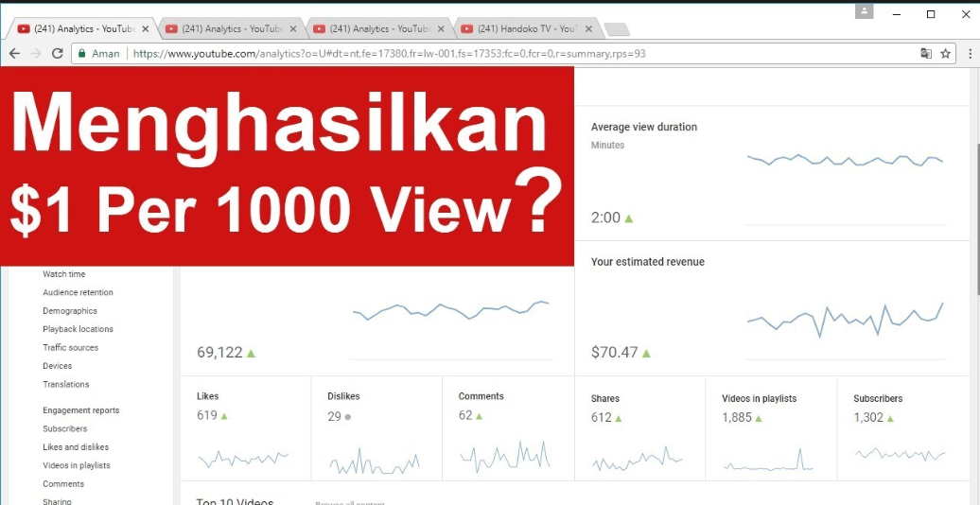Click the Top 10 Videos heading
This screenshot has height=505, width=980.
[x=235, y=502]
